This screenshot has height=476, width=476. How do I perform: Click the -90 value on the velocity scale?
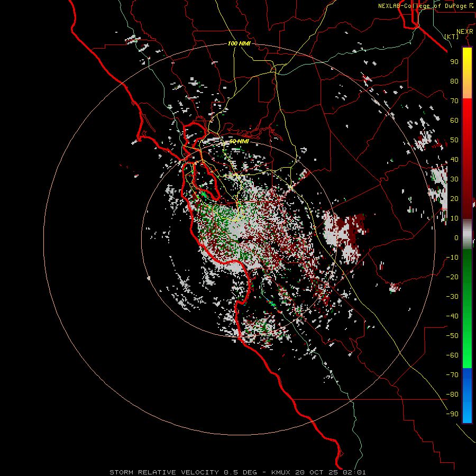click(x=452, y=414)
